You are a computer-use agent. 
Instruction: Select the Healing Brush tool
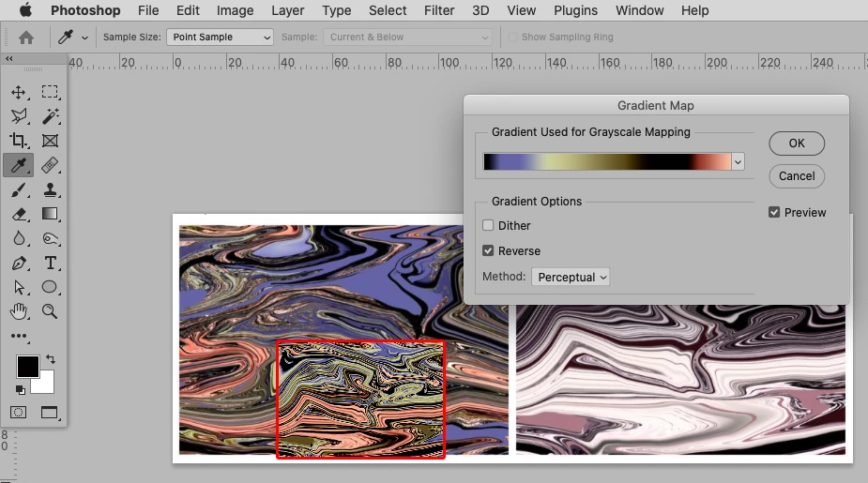point(50,165)
